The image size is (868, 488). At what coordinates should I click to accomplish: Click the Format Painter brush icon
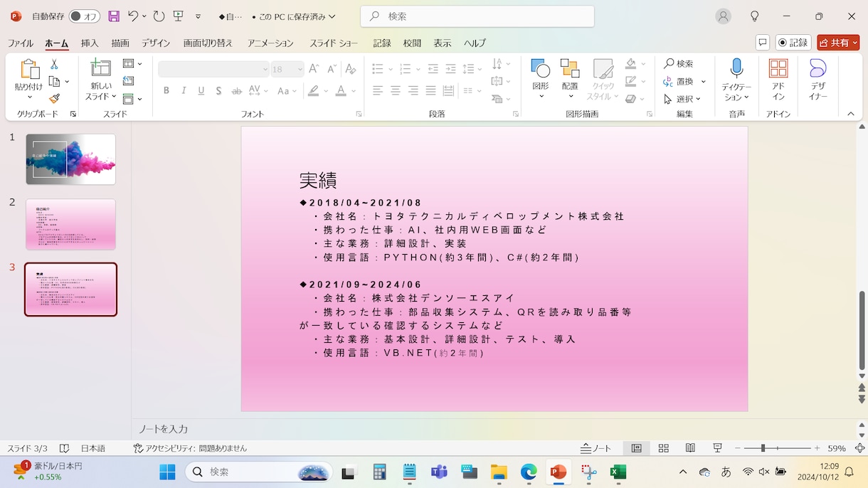click(54, 99)
